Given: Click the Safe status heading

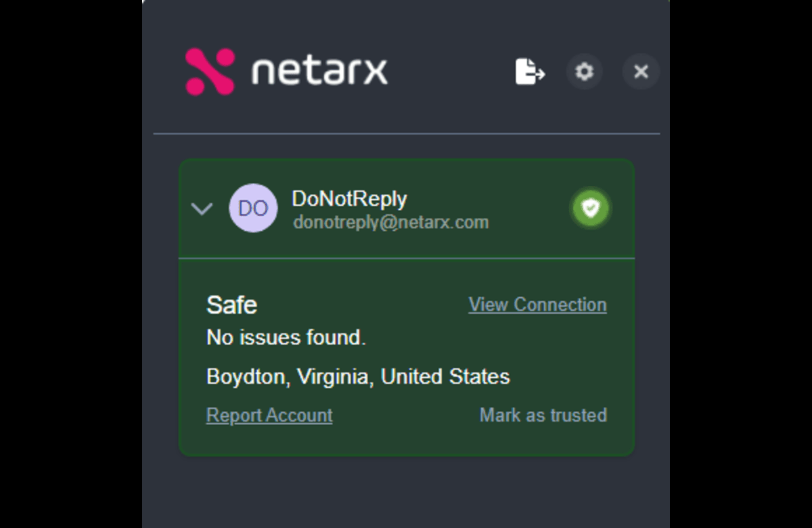Looking at the screenshot, I should [231, 305].
